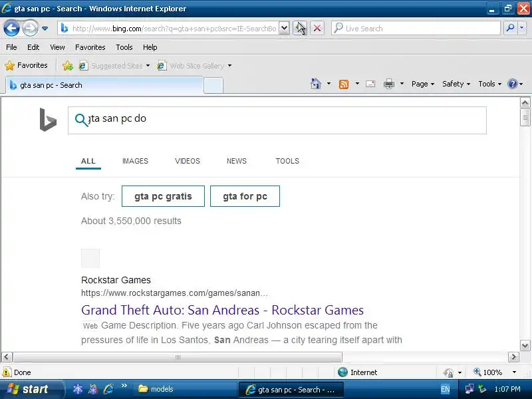532x399 pixels.
Task: Click the Home icon in command bar
Action: pyautogui.click(x=316, y=84)
